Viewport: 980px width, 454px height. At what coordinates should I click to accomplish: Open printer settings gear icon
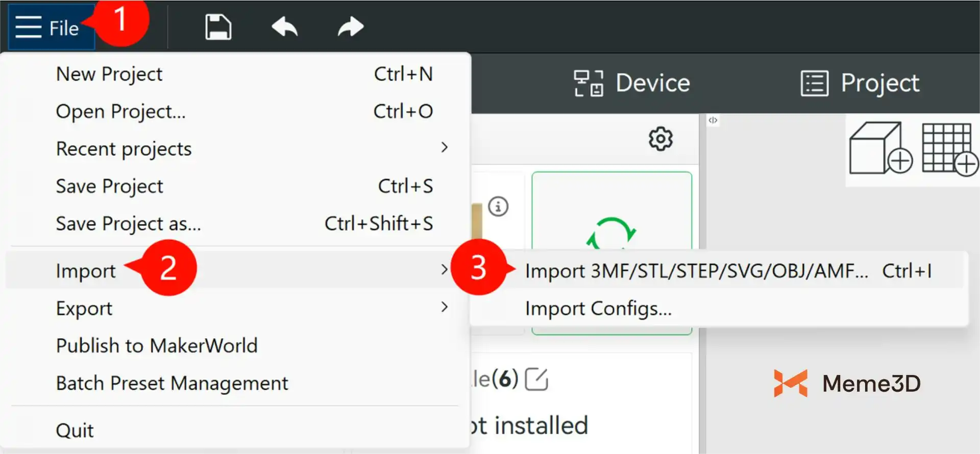[x=660, y=139]
